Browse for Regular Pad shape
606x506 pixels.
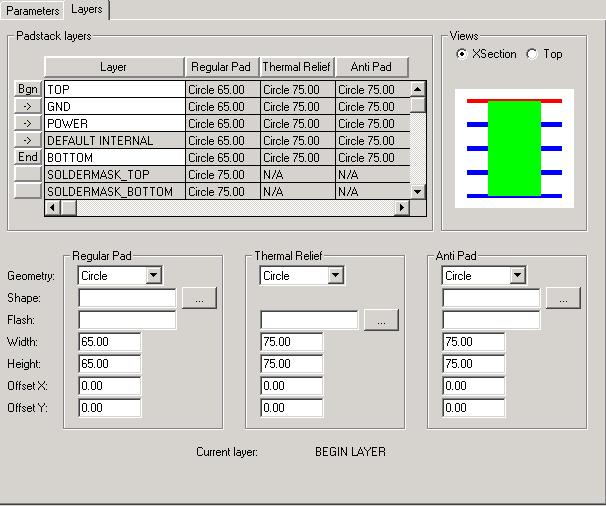pyautogui.click(x=199, y=298)
